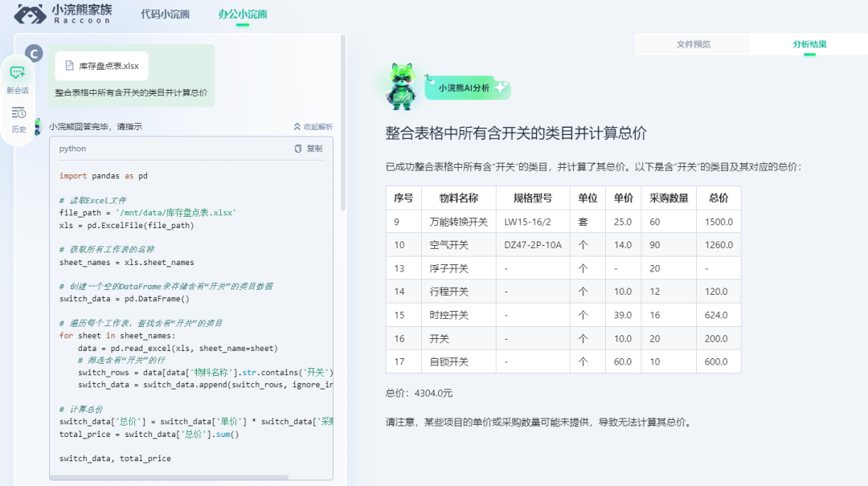Click the 总价 column header

pyautogui.click(x=719, y=198)
